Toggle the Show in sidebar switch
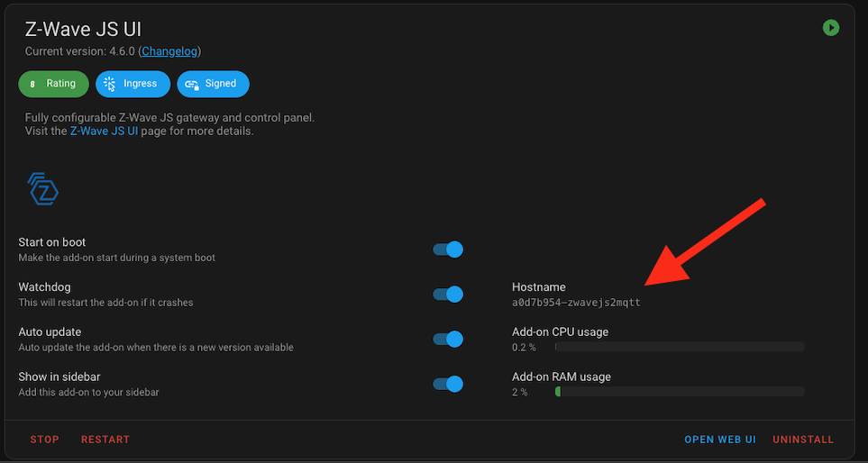Screen dimensions: 868x463 point(448,384)
